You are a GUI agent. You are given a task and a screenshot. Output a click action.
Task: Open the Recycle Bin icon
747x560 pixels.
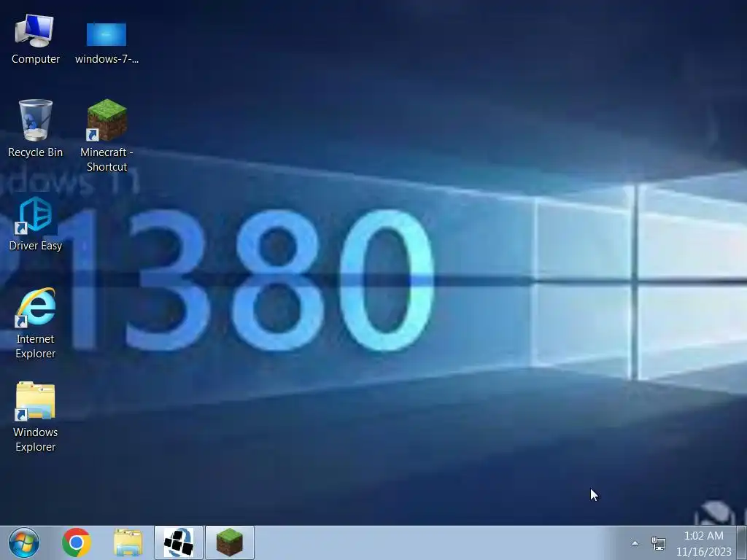click(x=35, y=120)
